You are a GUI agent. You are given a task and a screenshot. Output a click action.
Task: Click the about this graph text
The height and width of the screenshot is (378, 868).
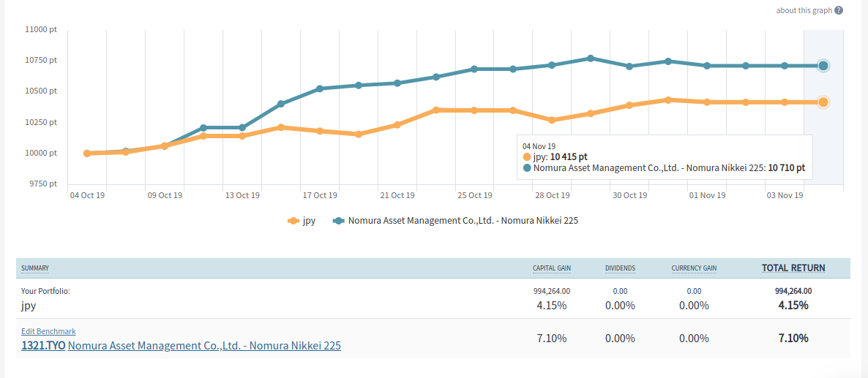(804, 10)
